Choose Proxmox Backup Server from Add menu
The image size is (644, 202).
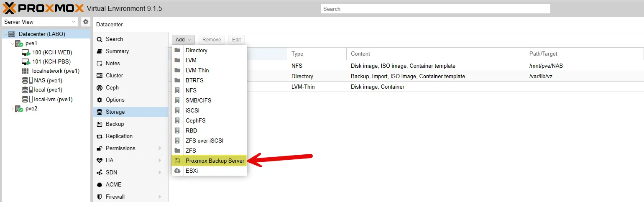pos(215,161)
